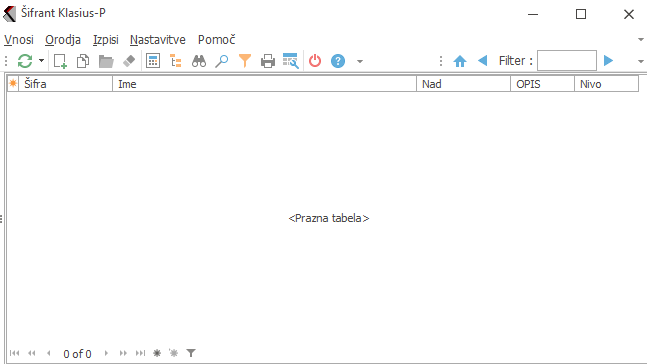Open the Pomoč menu
Viewport: 647px width, 364px height.
[216, 40]
